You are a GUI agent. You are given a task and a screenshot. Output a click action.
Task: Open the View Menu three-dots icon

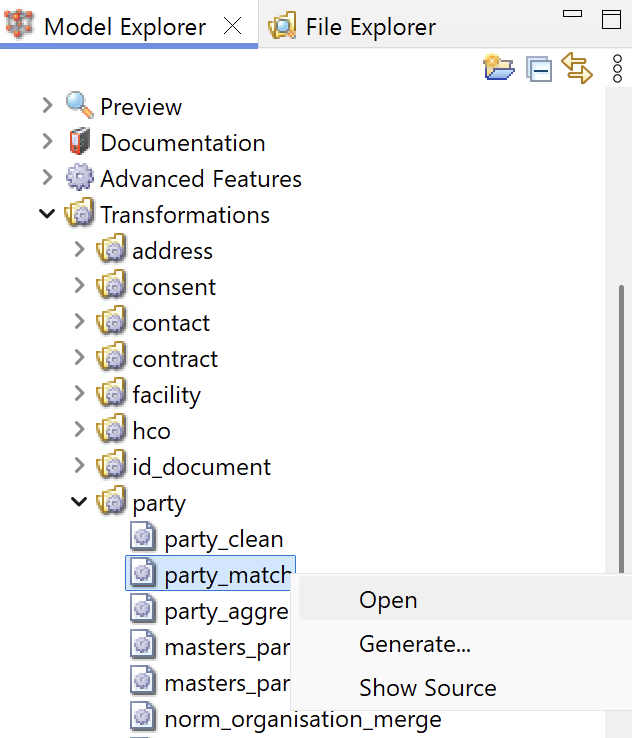(617, 69)
